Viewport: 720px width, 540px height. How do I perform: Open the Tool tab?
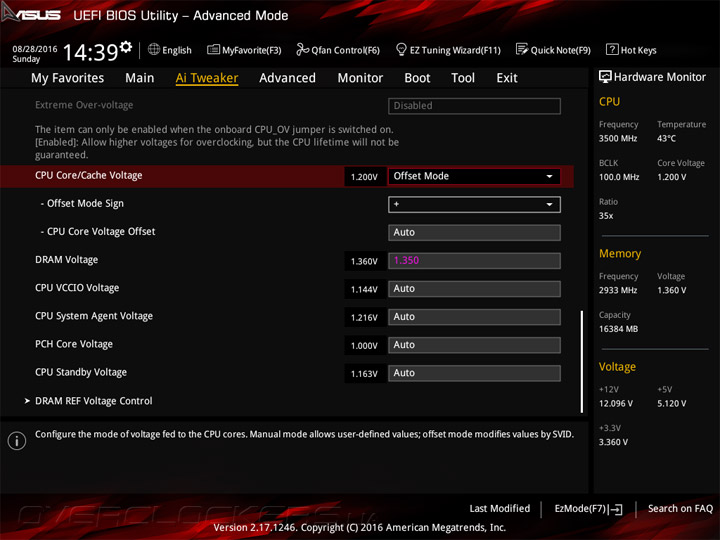(463, 78)
